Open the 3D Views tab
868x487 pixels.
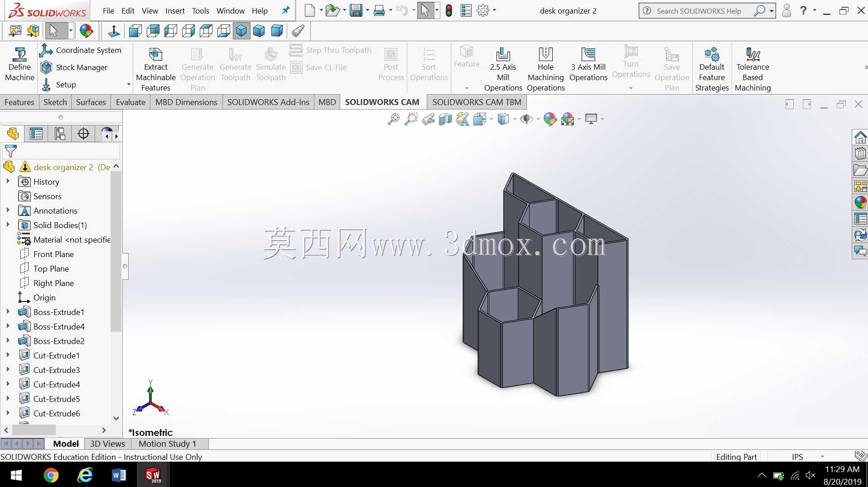click(x=107, y=444)
